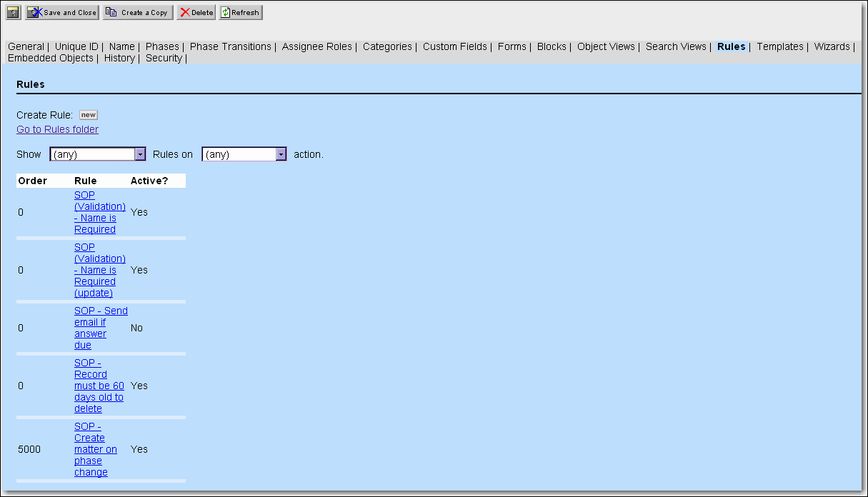The width and height of the screenshot is (868, 497).
Task: Click Save and Close button
Action: pos(62,13)
